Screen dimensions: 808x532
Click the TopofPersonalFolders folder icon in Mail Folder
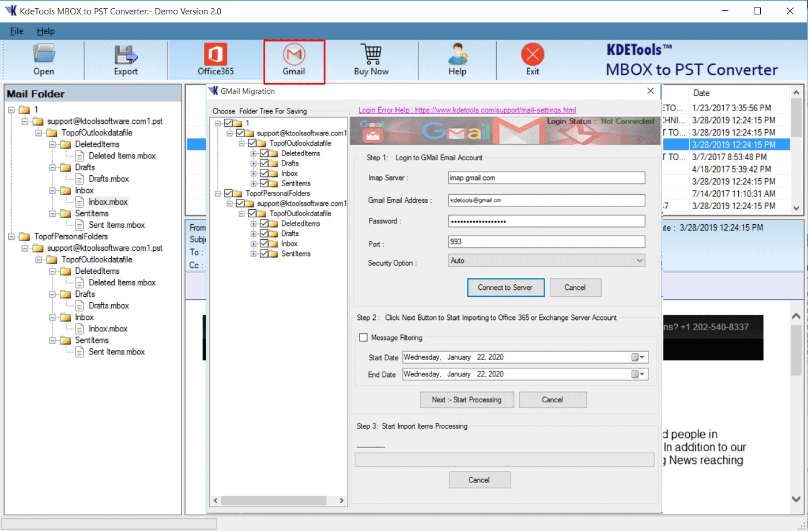[x=25, y=236]
